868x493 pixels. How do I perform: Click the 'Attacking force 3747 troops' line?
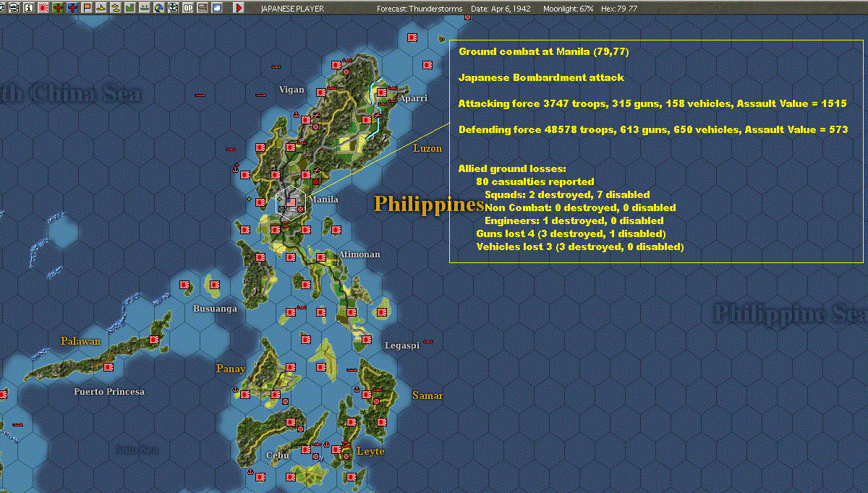tap(652, 104)
